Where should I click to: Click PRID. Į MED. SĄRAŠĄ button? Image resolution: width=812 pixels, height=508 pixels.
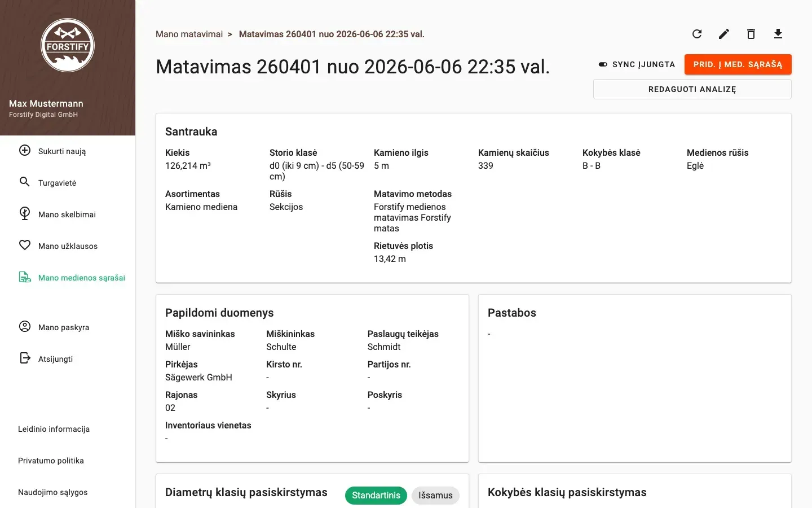pyautogui.click(x=738, y=64)
